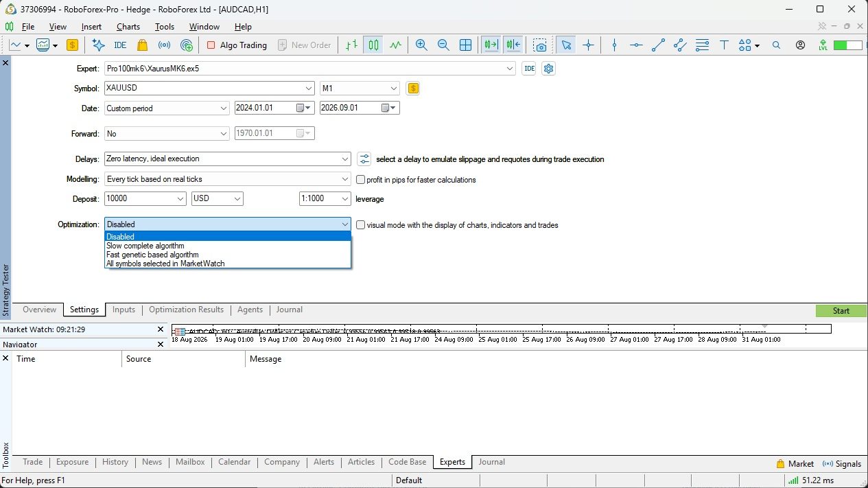Click the Zoom In magnifier icon
Screen dimensions: 868x488
pos(421,45)
